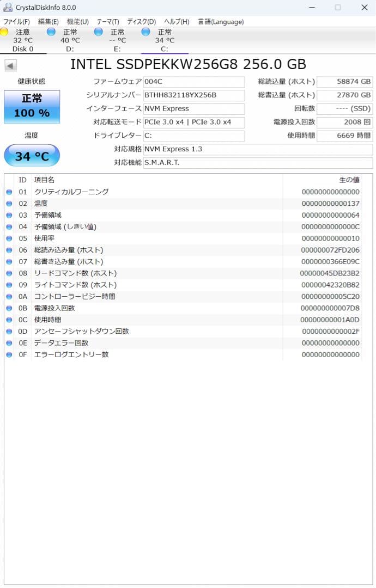The width and height of the screenshot is (376, 588).
Task: Click the 34 °C temperature button
Action: (x=32, y=155)
